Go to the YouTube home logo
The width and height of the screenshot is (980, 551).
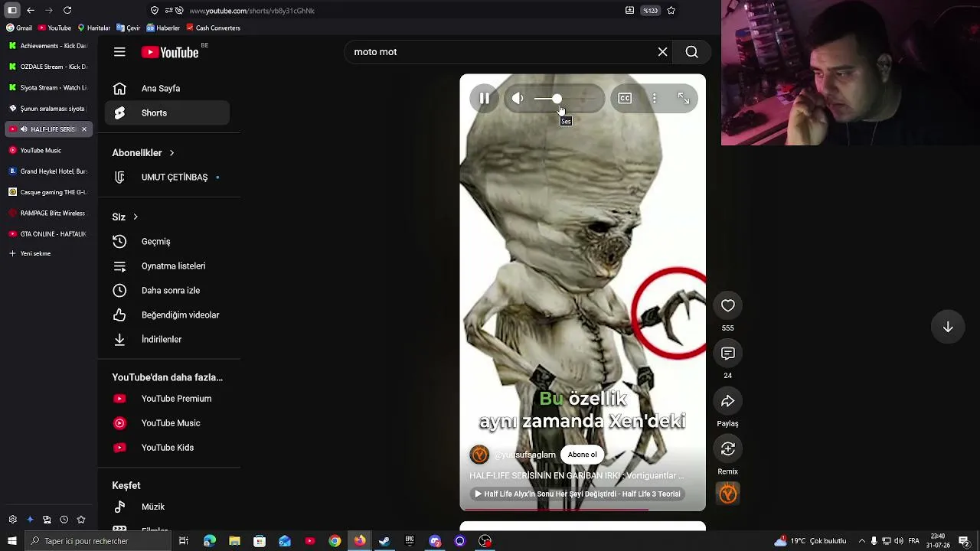click(x=170, y=52)
